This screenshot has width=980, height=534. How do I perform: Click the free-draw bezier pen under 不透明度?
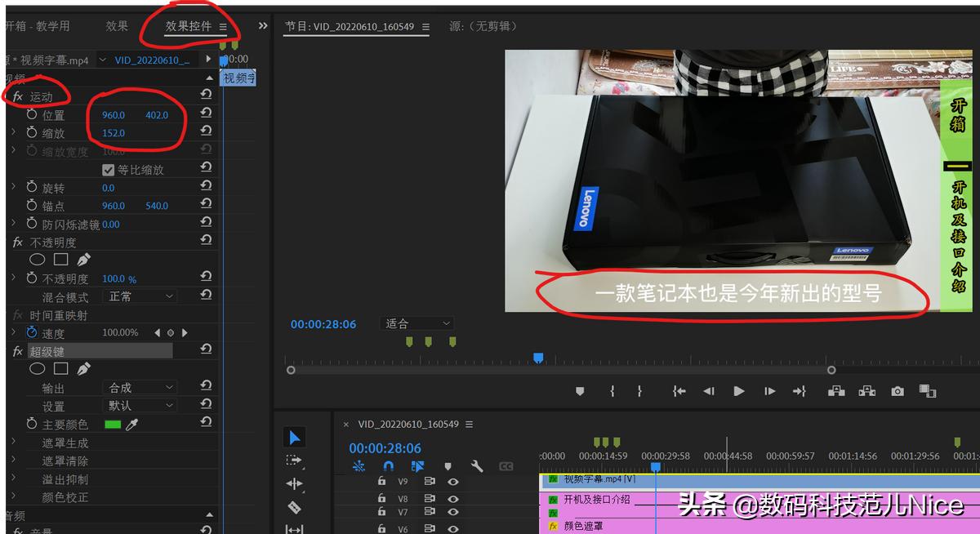coord(84,260)
